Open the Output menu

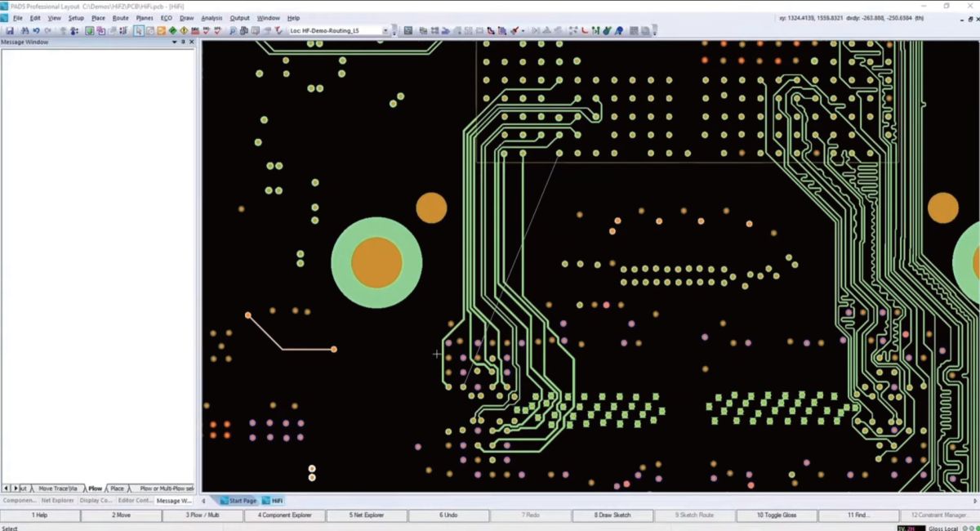pos(240,17)
